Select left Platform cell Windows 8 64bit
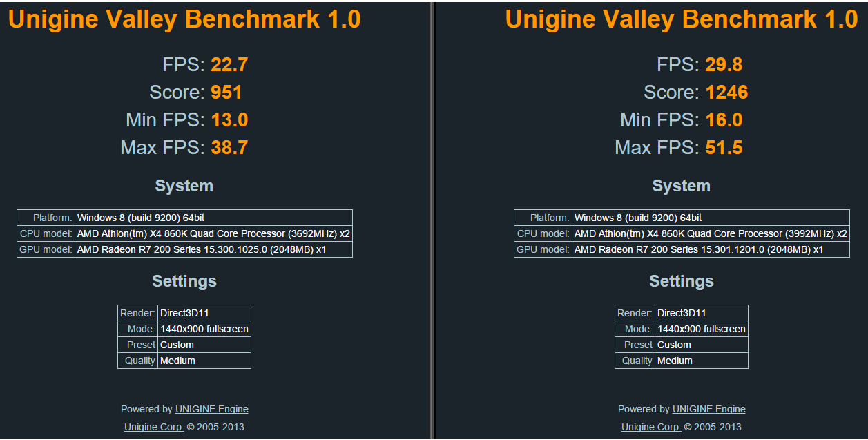The width and height of the screenshot is (868, 440). pyautogui.click(x=213, y=218)
